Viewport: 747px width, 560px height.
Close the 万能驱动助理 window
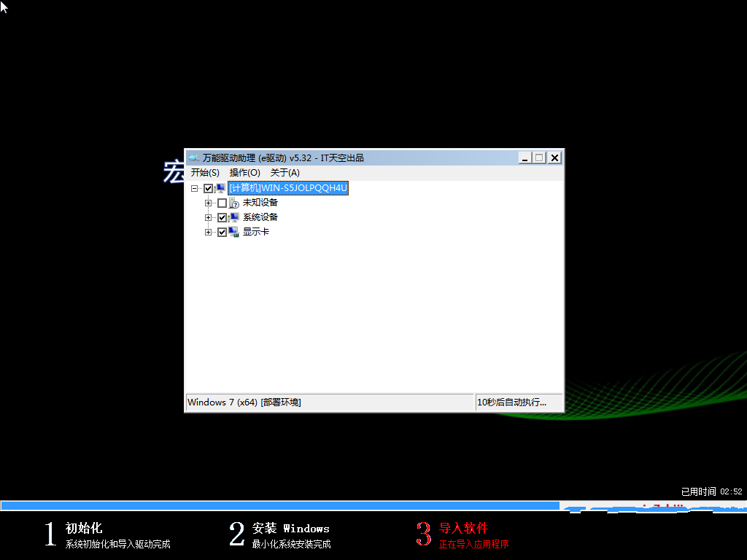(x=554, y=157)
